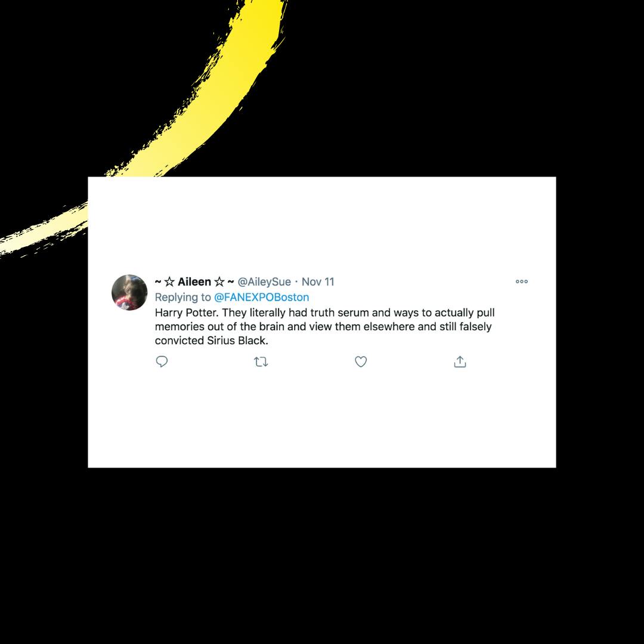Retweet Aileen's tweet
The height and width of the screenshot is (644, 644).
pyautogui.click(x=261, y=362)
